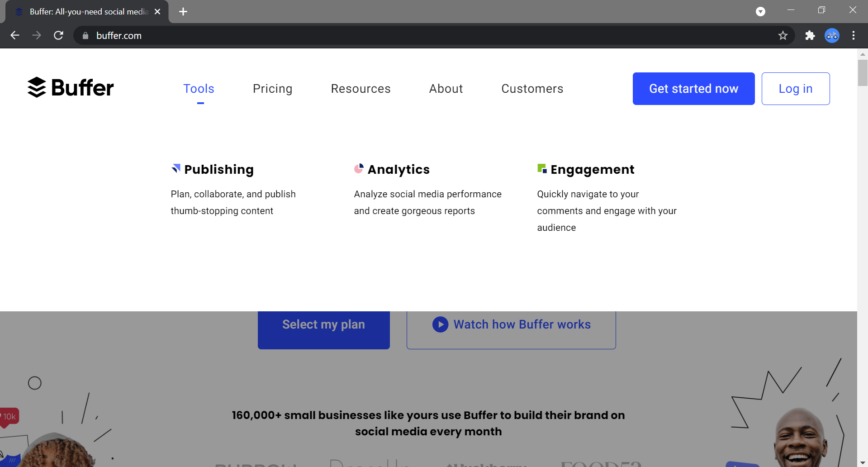
Task: Open the Publishing tool link
Action: pos(219,169)
